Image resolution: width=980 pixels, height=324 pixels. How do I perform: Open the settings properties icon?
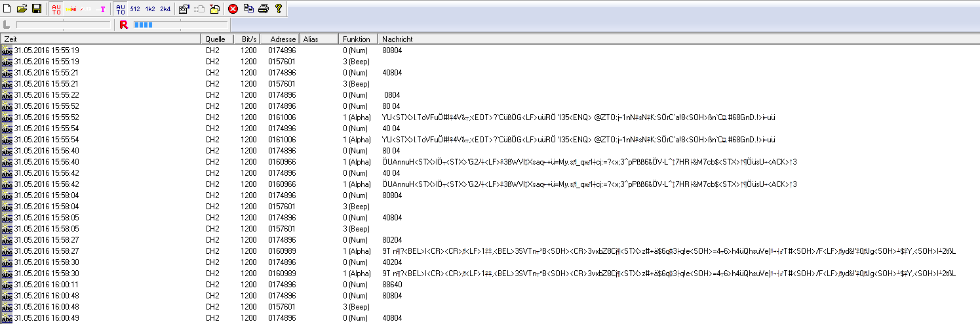pyautogui.click(x=184, y=9)
